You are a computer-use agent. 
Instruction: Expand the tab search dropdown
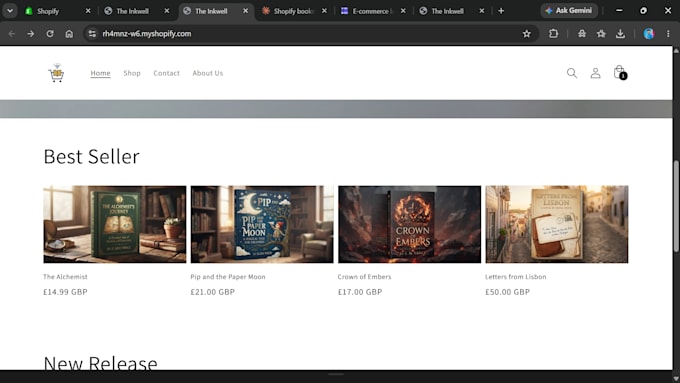(10, 11)
